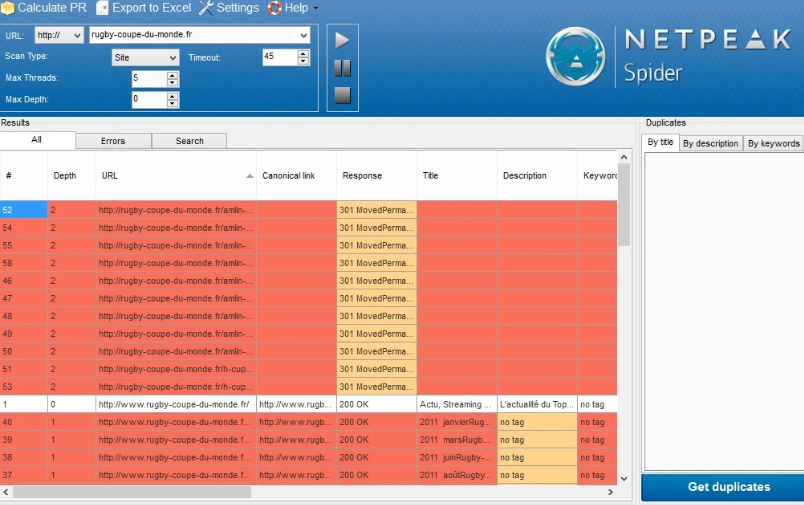Screen dimensions: 804x505
Task: Expand the URL history dropdown arrow
Action: coord(304,35)
